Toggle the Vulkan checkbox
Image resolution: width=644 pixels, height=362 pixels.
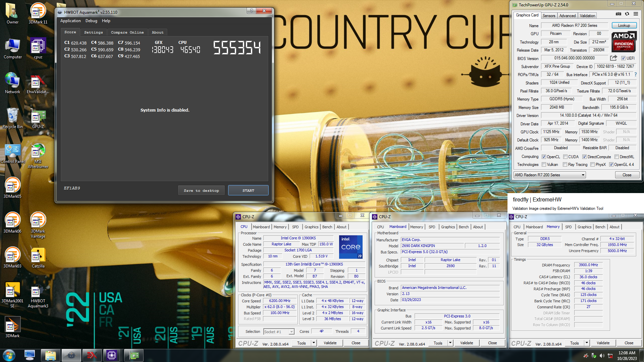point(544,165)
